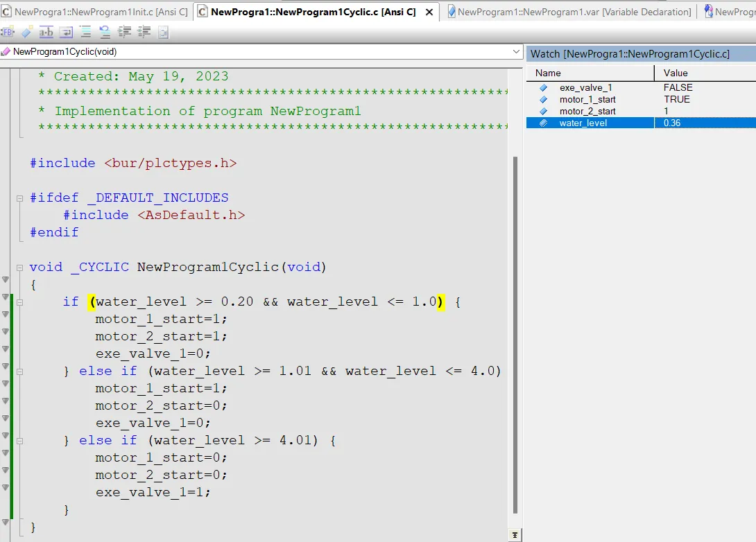Screen dimensions: 756x542
Task: Click the motor_2_start=1; statement
Action: click(162, 337)
